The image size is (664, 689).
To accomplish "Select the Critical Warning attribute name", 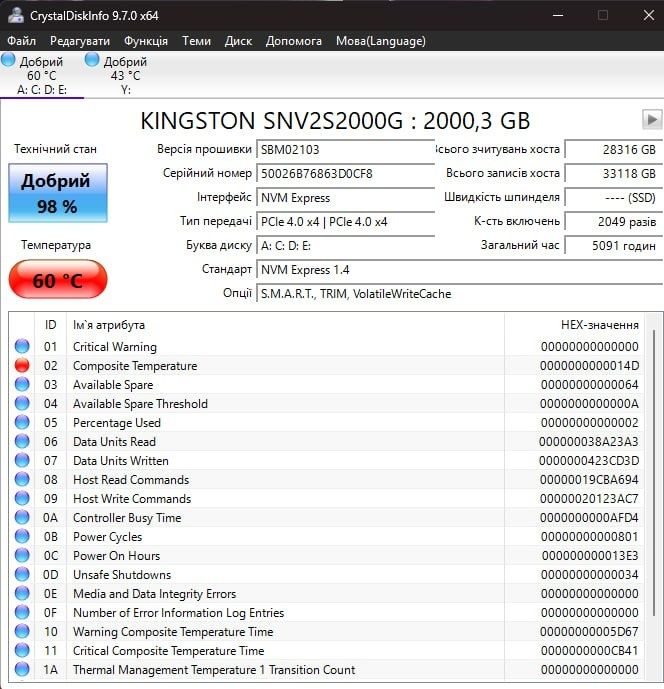I will tap(115, 347).
